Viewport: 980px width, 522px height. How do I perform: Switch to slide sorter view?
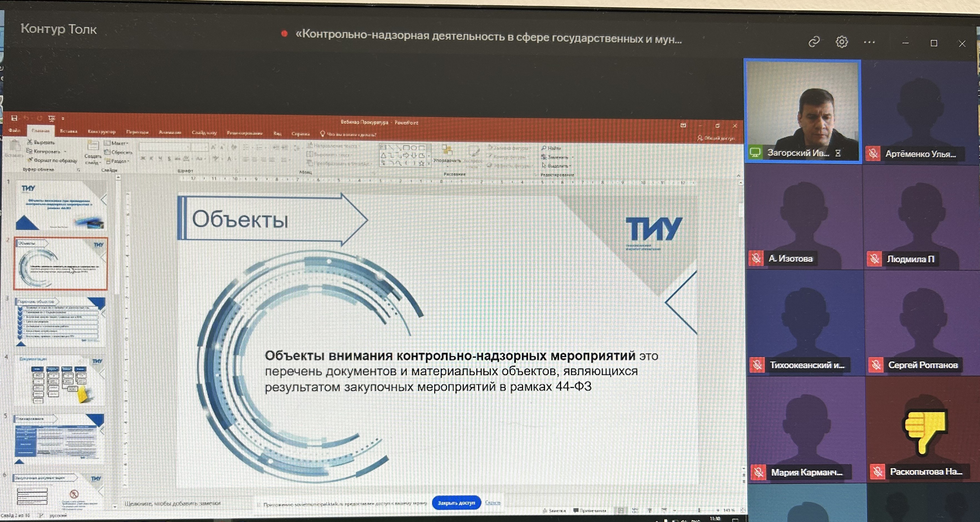[635, 511]
